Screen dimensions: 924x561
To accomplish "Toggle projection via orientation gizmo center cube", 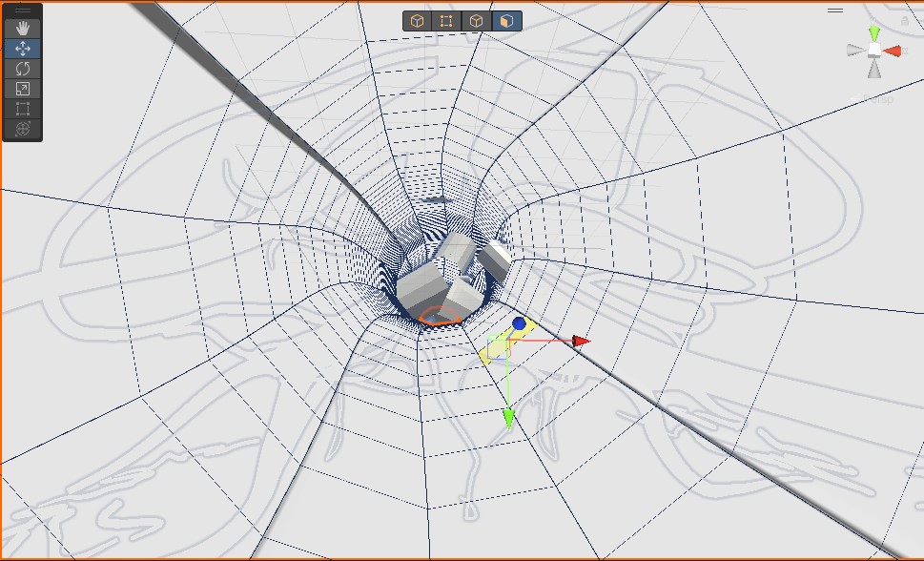I will 874,51.
